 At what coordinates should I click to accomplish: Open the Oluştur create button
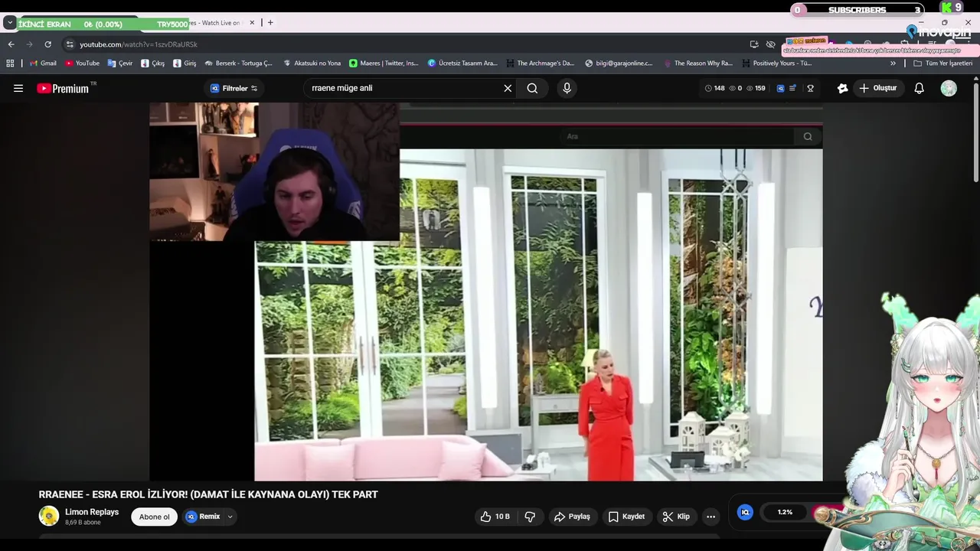(878, 88)
